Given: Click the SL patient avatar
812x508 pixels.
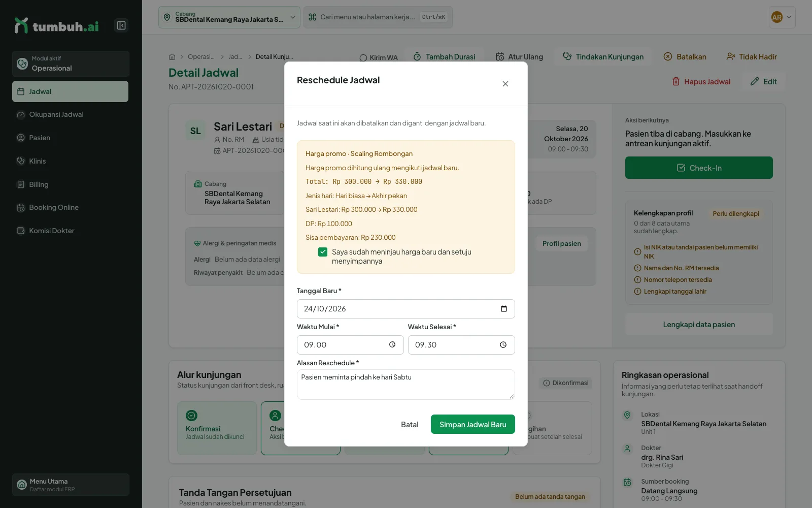Looking at the screenshot, I should click(195, 131).
